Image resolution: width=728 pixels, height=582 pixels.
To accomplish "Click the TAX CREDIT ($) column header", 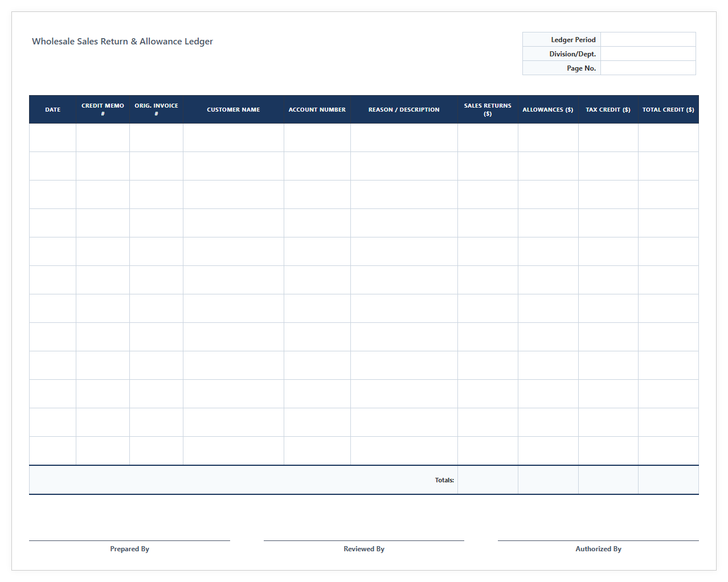I will pos(608,109).
